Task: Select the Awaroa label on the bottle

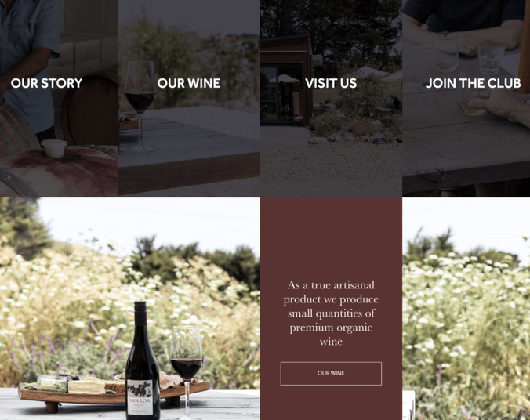Action: (x=140, y=398)
